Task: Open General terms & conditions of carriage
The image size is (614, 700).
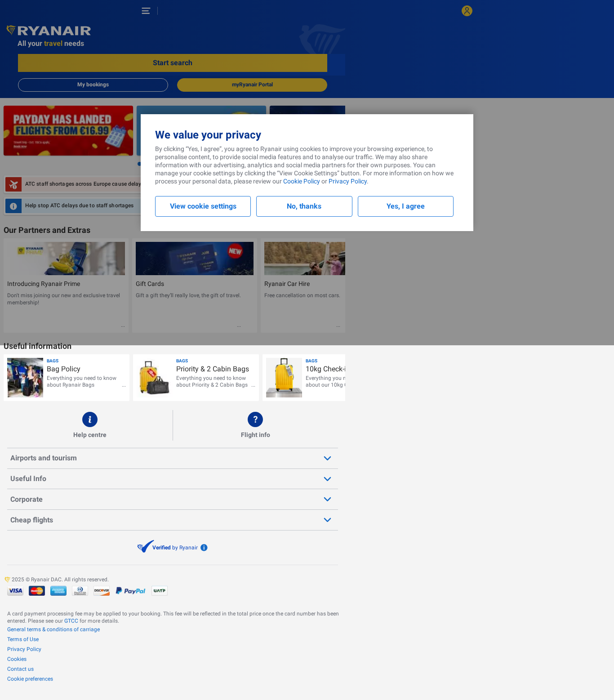Action: pos(53,629)
